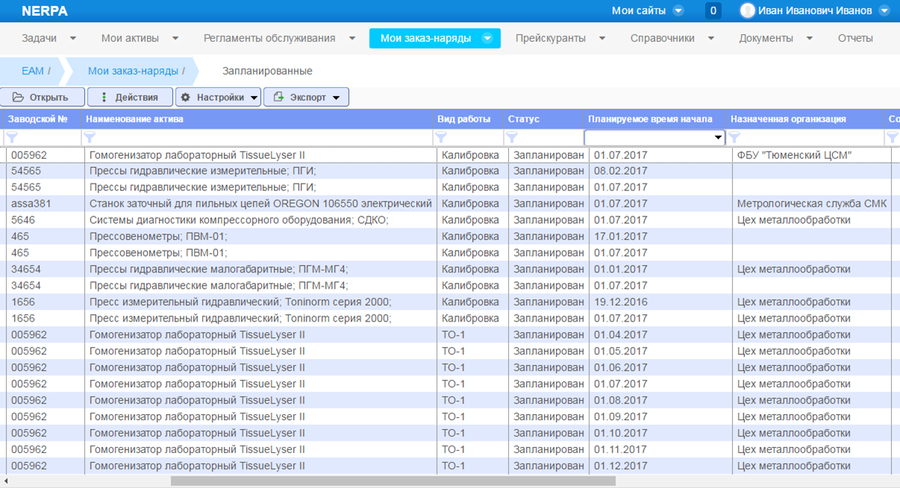Click the filter icon under Заводской №
Viewport: 900px width, 488px height.
tap(12, 138)
